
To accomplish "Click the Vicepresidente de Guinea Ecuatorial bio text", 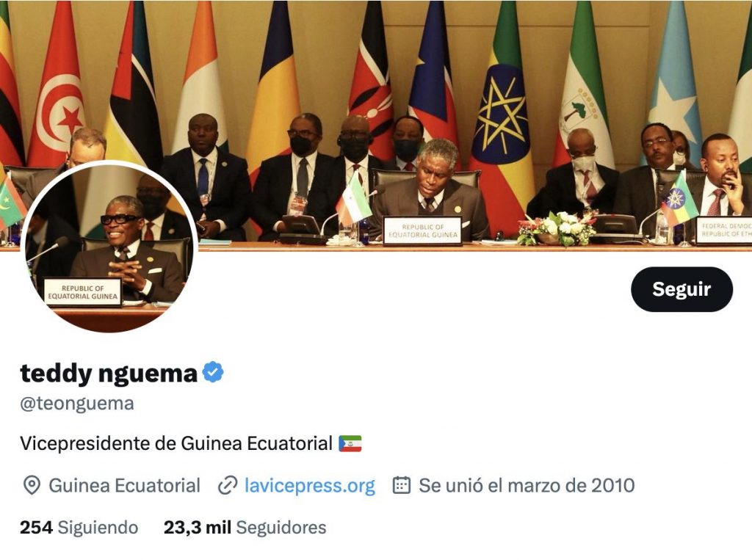I will (x=176, y=443).
